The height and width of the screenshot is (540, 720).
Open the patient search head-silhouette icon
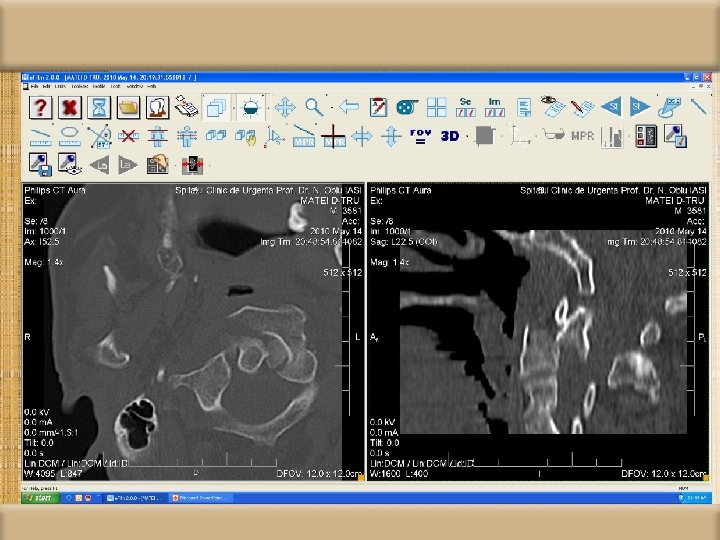click(158, 107)
